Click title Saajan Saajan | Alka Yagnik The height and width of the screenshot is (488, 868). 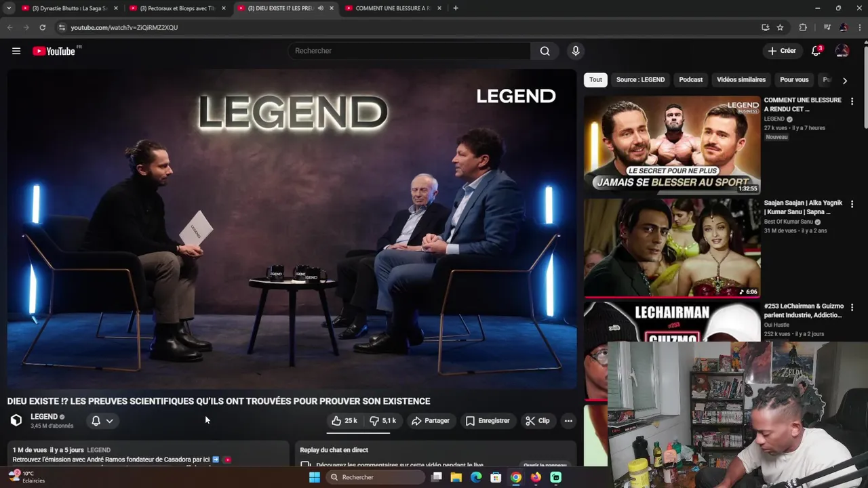(x=803, y=207)
